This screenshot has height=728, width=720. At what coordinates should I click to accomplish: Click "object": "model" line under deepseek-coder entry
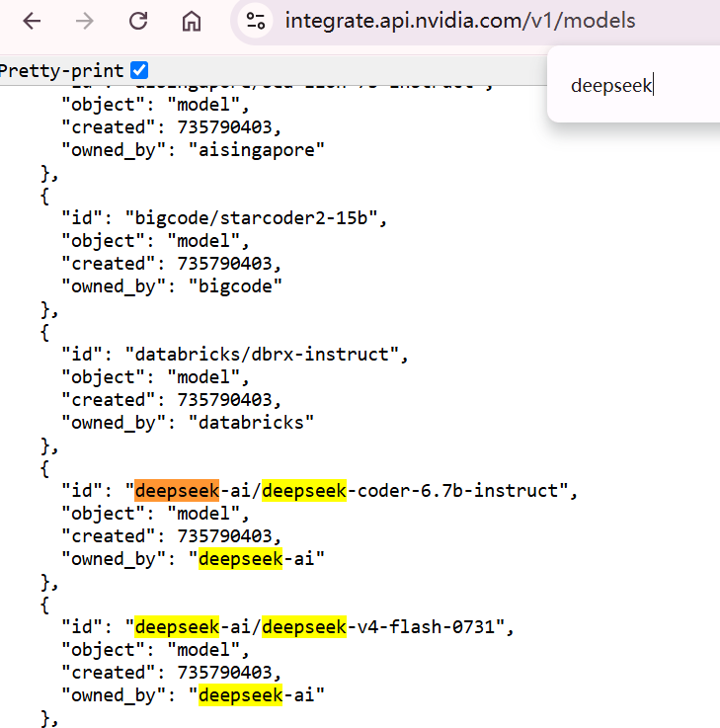pyautogui.click(x=155, y=514)
